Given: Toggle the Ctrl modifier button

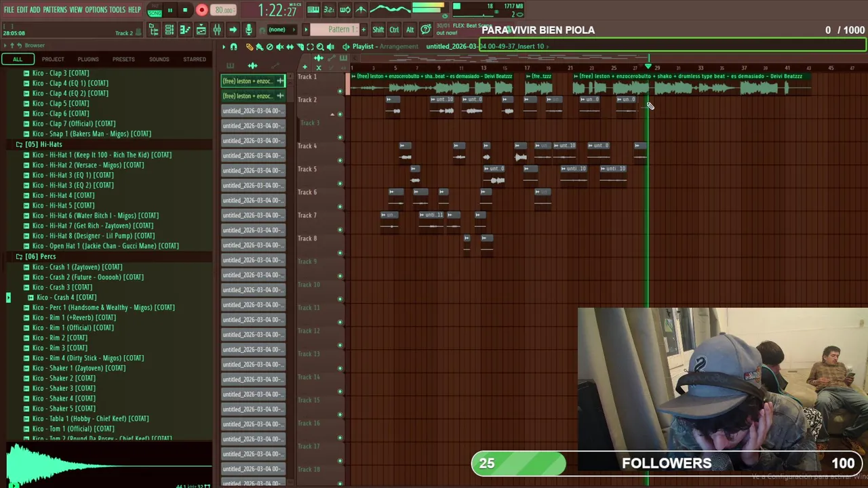Looking at the screenshot, I should [394, 30].
